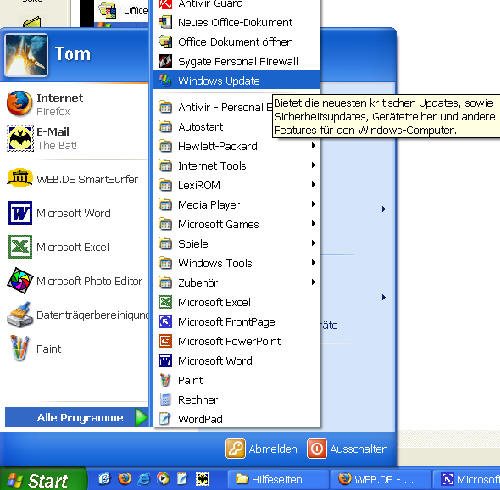Click the Alle Programme button
Image resolution: width=500 pixels, height=490 pixels.
77,417
